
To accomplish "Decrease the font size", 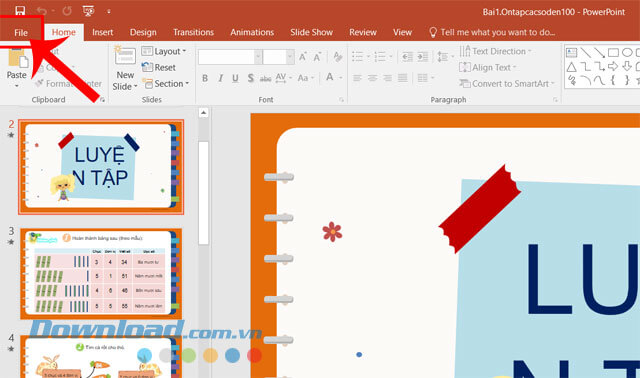I will pyautogui.click(x=317, y=57).
